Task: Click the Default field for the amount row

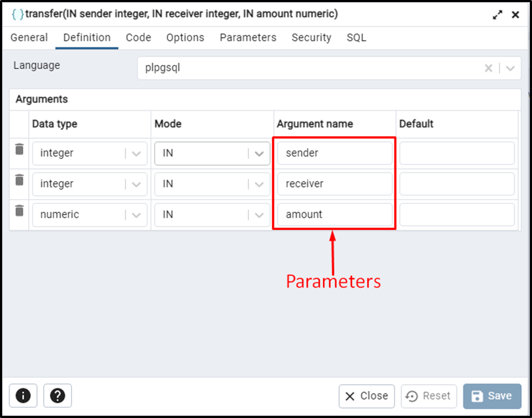Action: [457, 215]
